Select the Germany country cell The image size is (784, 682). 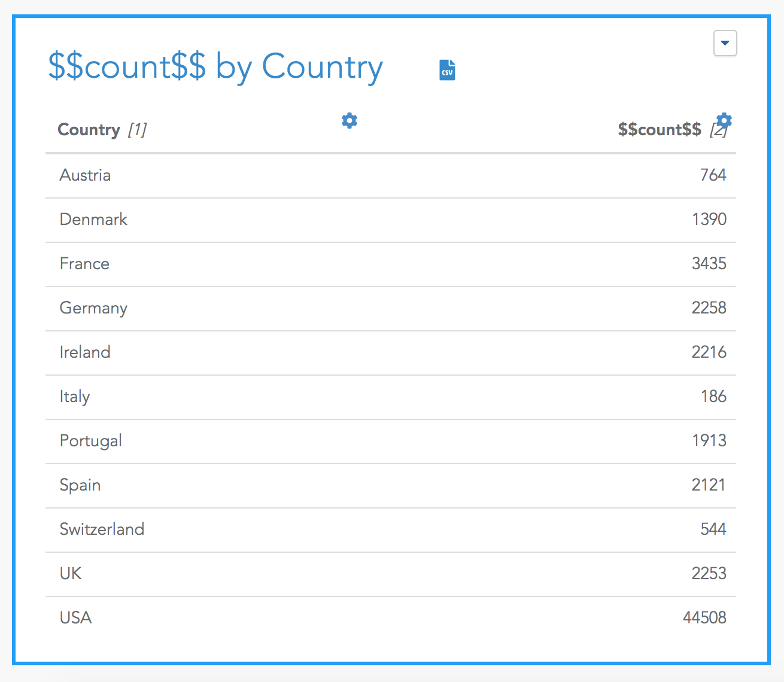coord(93,309)
